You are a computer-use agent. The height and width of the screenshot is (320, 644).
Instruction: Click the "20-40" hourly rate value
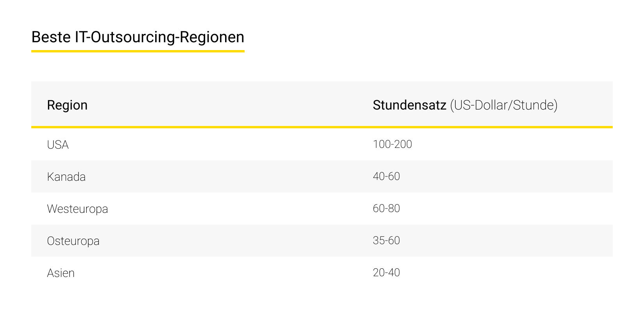[x=386, y=273]
